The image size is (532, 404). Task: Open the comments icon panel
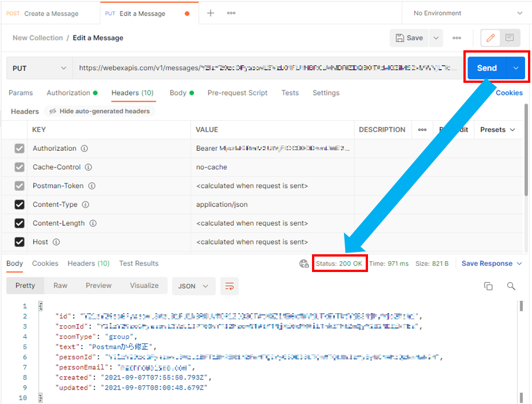(510, 38)
